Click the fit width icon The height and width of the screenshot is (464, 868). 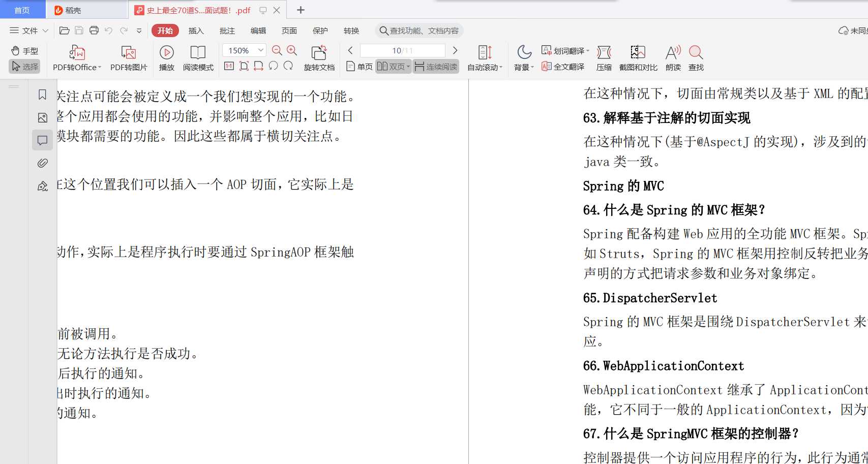pos(258,66)
